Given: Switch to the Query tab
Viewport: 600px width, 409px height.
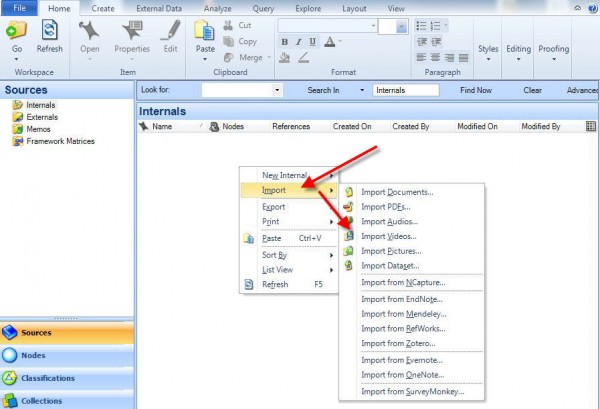Looking at the screenshot, I should pos(263,8).
